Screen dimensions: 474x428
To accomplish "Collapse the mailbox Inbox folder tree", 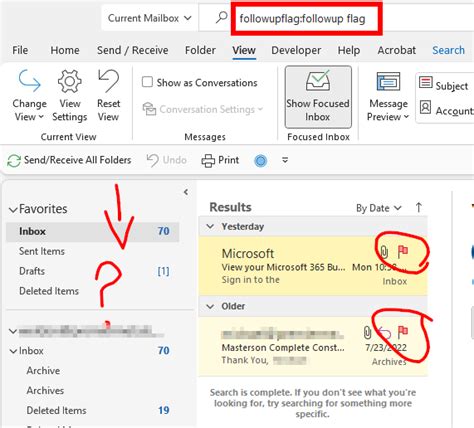I will coord(13,351).
